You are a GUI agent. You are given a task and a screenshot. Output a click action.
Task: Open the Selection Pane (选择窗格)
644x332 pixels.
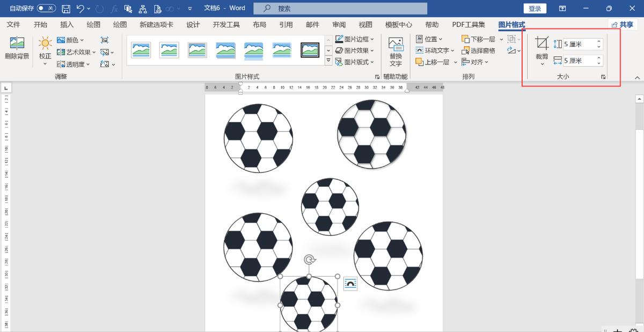point(478,50)
